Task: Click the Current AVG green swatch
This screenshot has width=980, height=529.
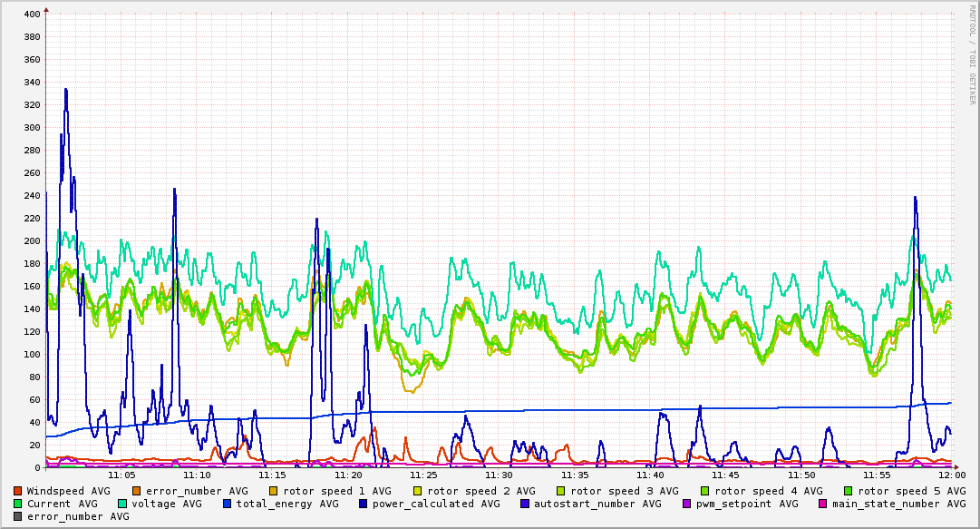Action: (x=17, y=504)
